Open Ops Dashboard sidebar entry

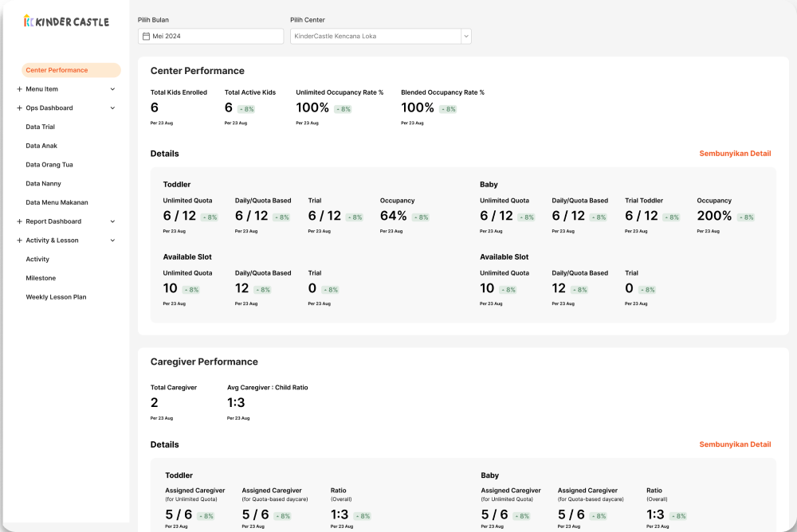[x=49, y=108]
